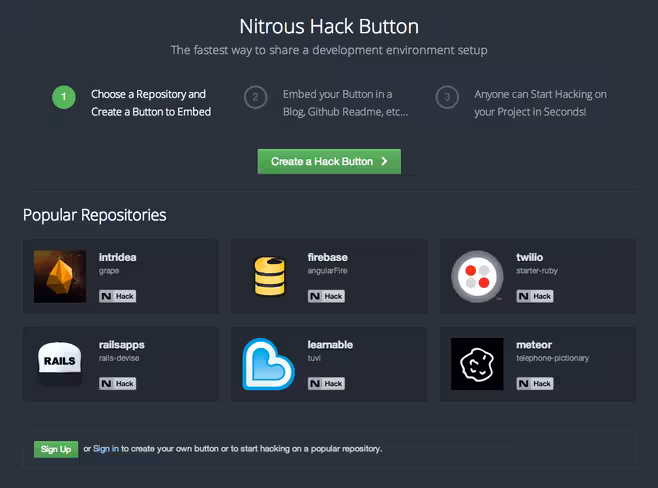Click the railsapps repository name
This screenshot has width=658, height=488.
(x=122, y=345)
